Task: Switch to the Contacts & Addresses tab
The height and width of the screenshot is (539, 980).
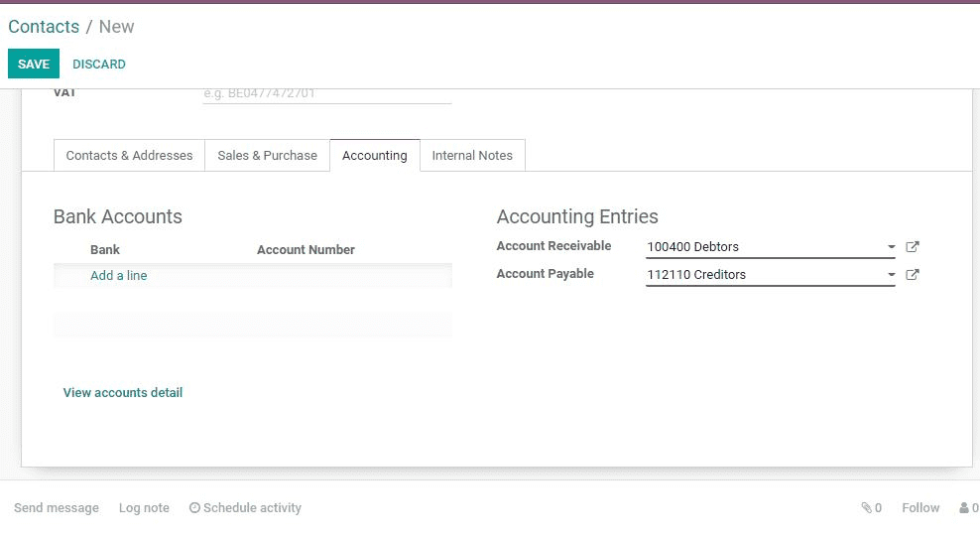Action: [x=129, y=155]
